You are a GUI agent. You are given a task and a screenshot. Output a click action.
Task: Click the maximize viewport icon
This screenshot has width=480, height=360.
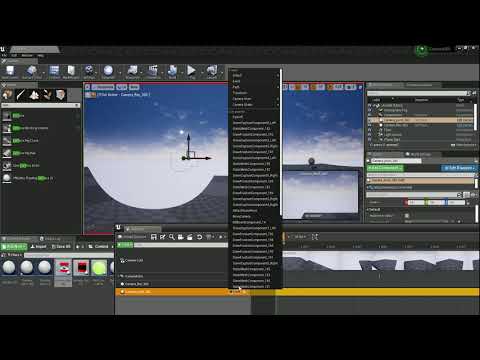click(360, 87)
